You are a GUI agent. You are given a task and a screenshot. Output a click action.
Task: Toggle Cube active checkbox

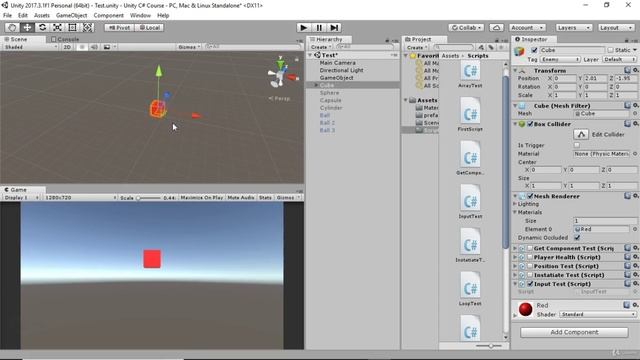click(534, 50)
